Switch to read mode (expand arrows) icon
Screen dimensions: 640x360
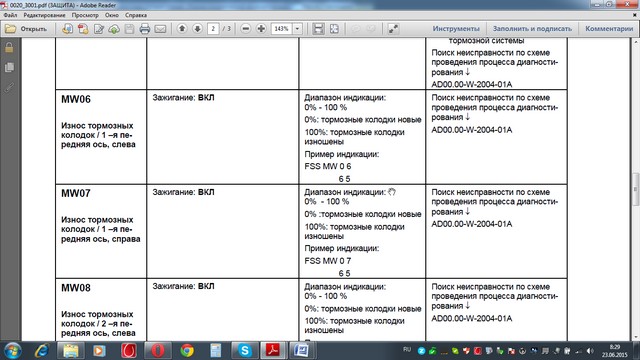pos(393,29)
